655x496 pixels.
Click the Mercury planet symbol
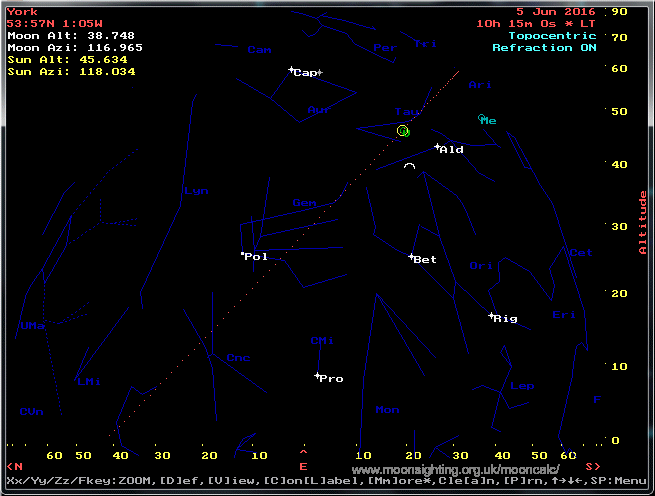(x=482, y=118)
